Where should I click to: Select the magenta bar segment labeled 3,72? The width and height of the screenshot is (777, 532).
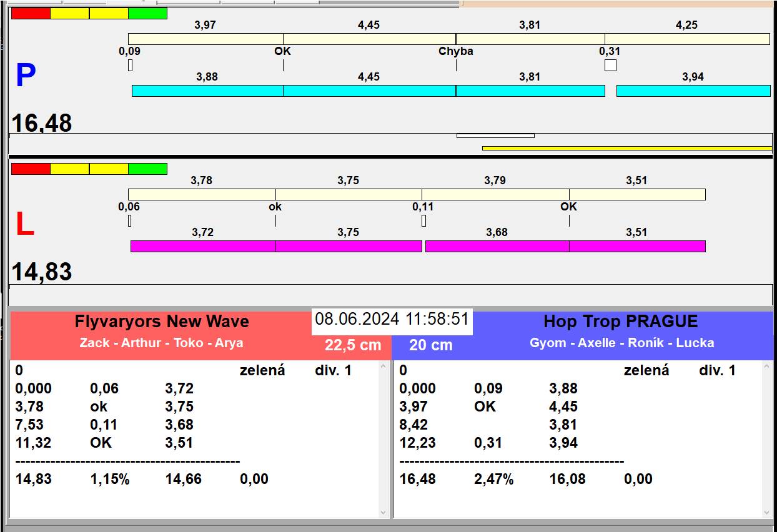tap(203, 246)
